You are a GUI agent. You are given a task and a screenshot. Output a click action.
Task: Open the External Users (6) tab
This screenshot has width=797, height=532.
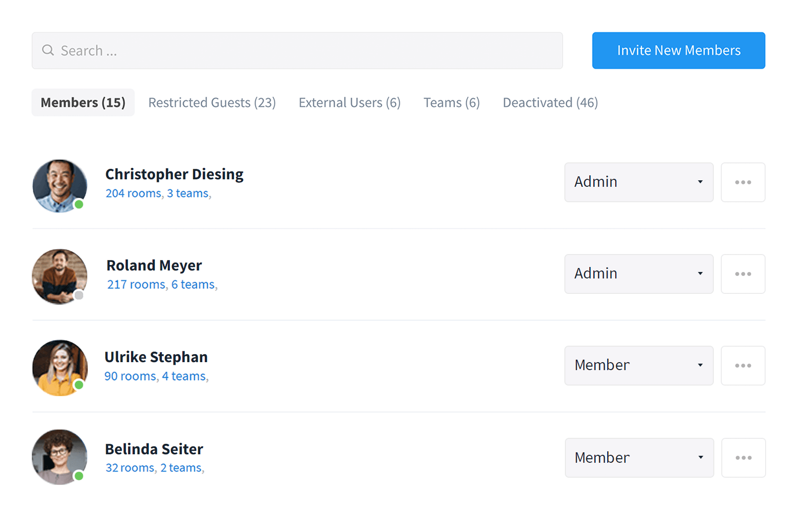pos(350,103)
